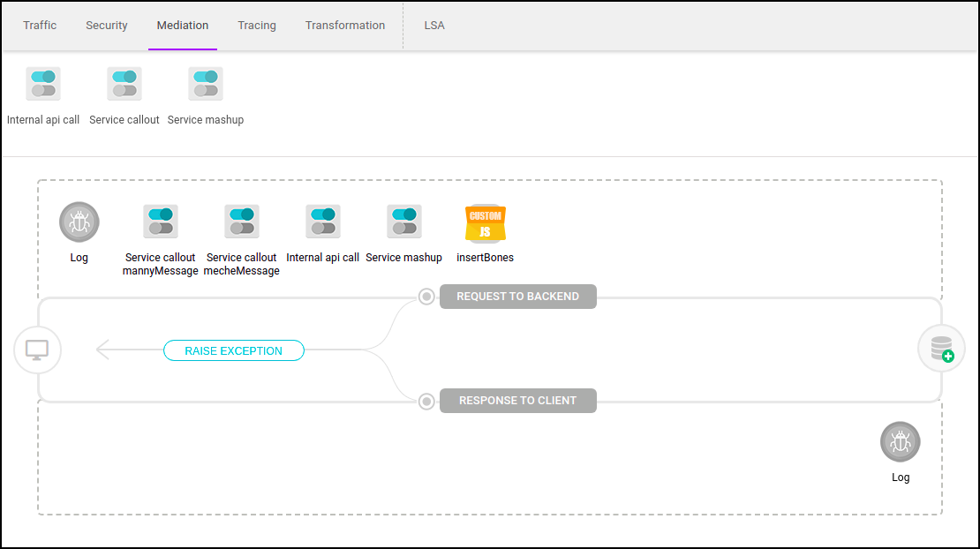The width and height of the screenshot is (980, 549).
Task: Click the connector node before REQUEST TO BACKEND
Action: (426, 297)
